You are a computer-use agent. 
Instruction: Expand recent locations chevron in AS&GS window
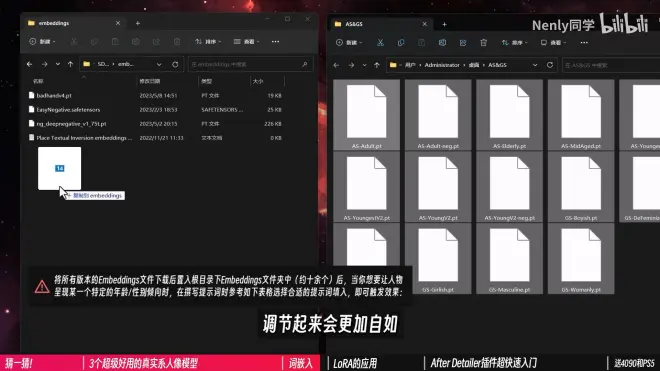(x=365, y=65)
